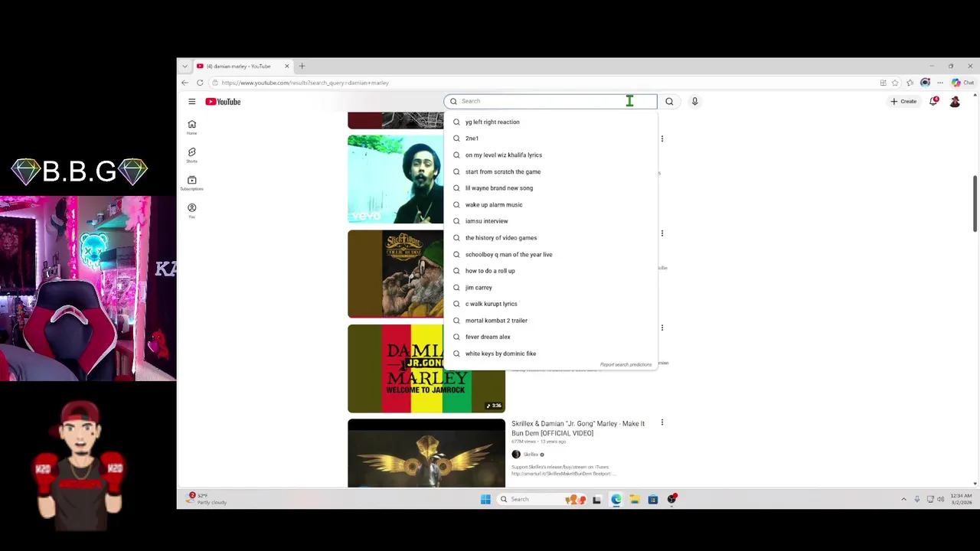Screen dimensions: 980x551
Task: Open the browser Settings and more menu
Action: coord(940,83)
